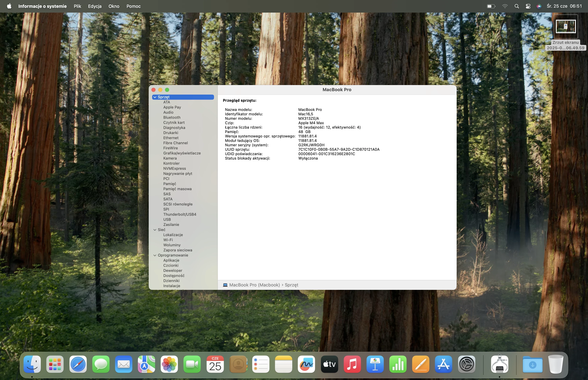Launch Safari from the Dock
The height and width of the screenshot is (380, 588).
78,364
